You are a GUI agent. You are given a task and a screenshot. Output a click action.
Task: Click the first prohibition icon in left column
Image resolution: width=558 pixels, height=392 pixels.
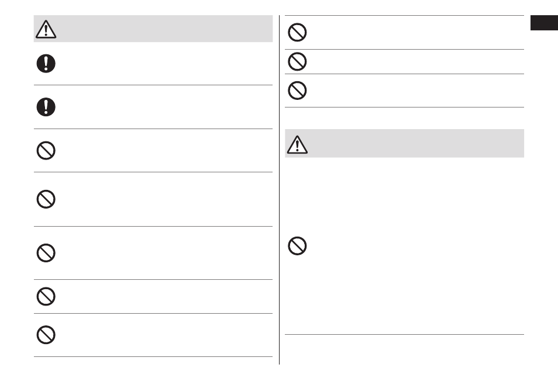pyautogui.click(x=46, y=151)
